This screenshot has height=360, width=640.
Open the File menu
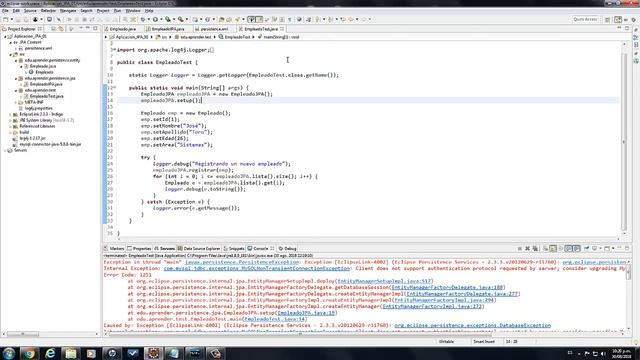(x=5, y=11)
